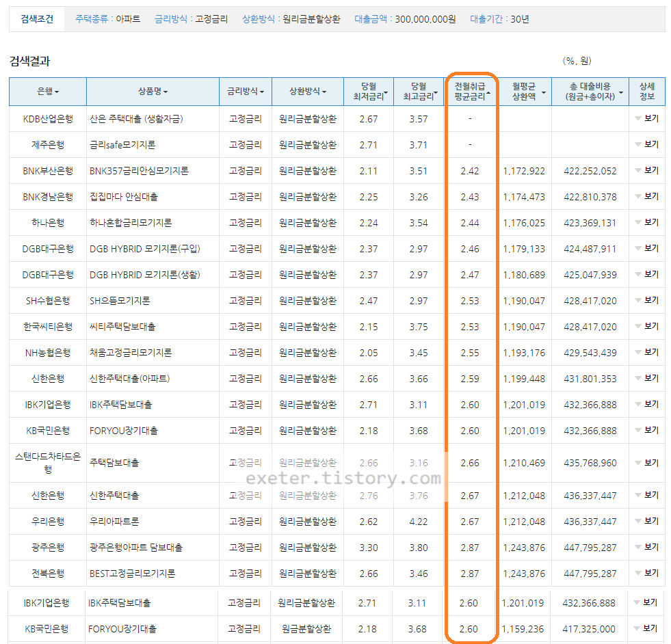Show 보기 for DGB HYBRID 모기지론(생활)

pyautogui.click(x=647, y=275)
